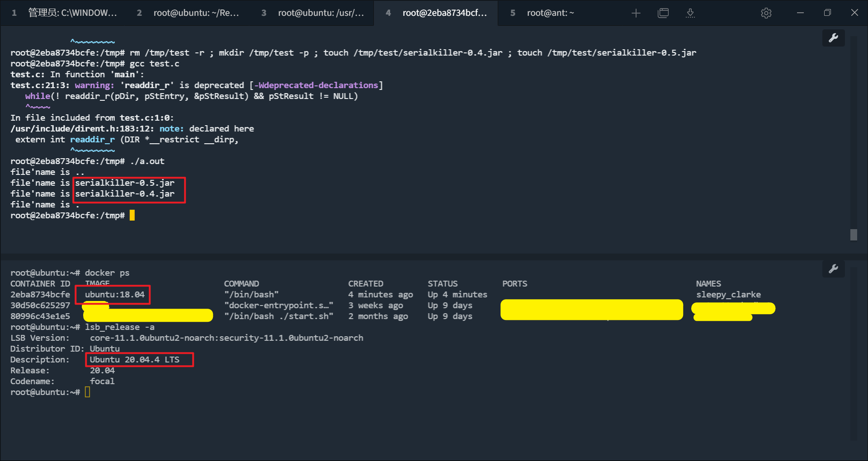Click command '"/bin/bash ./start.sh"'
Screen dimensions: 868x461
278,316
